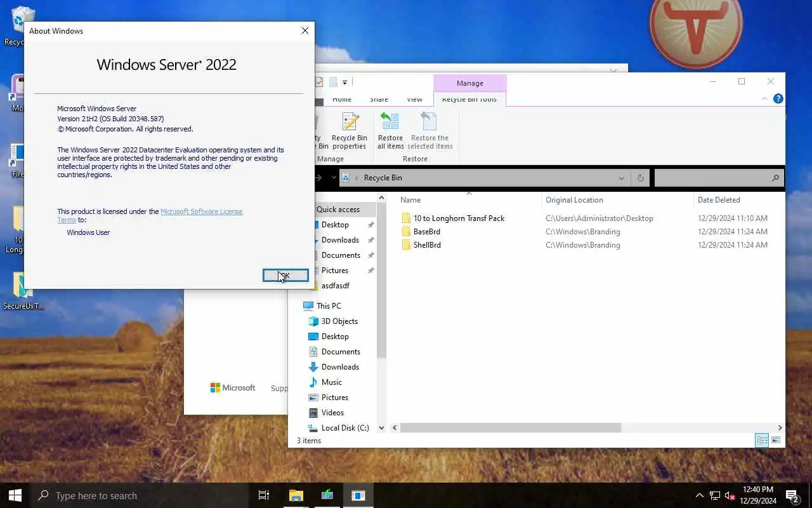Click the file list horizontal scroll left arrow

click(395, 428)
